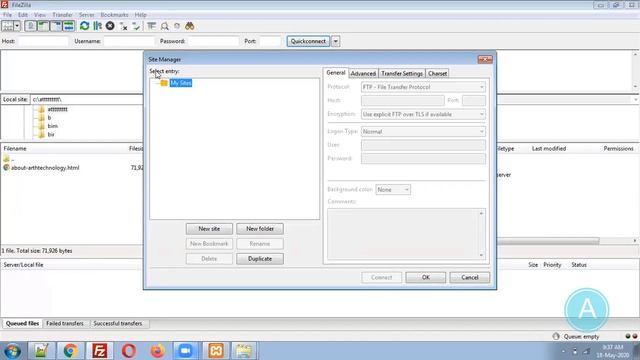This screenshot has height=360, width=640.
Task: Click the Filename column header
Action: tap(15, 149)
